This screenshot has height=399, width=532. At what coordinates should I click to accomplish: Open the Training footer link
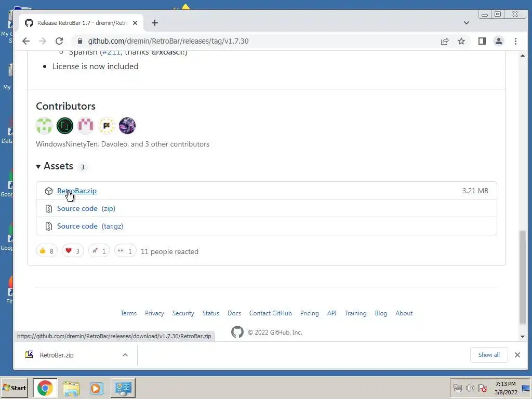pyautogui.click(x=355, y=313)
